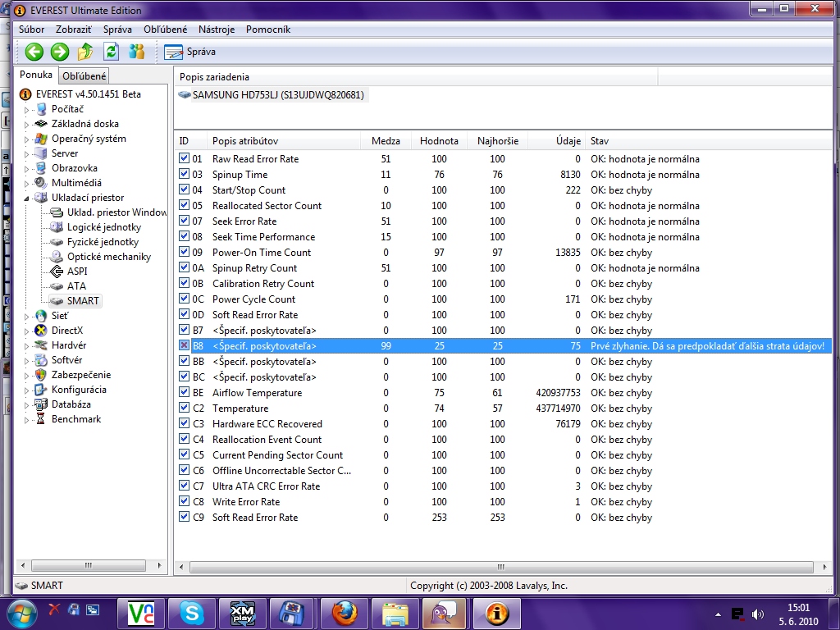This screenshot has height=630, width=840.
Task: Open the Nástroje menu
Action: coord(217,30)
